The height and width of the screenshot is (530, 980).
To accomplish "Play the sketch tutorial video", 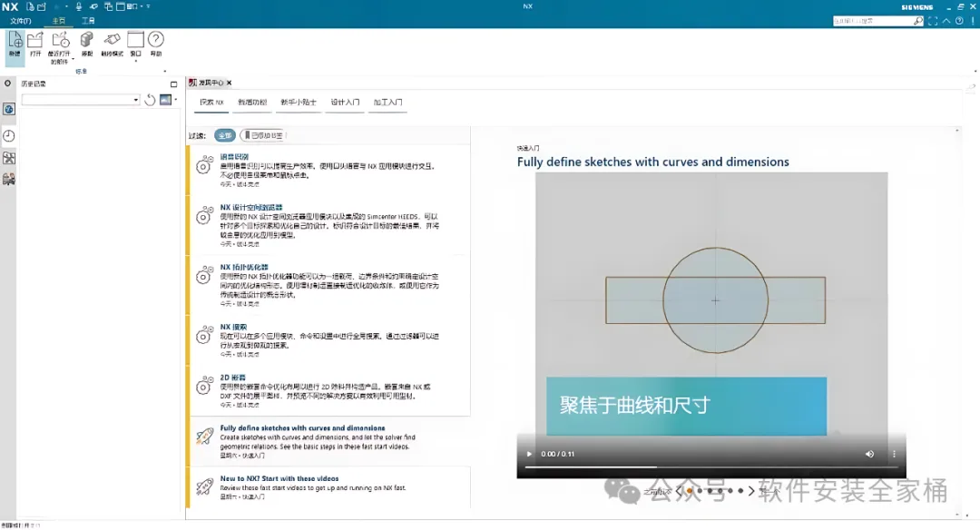I will coord(529,454).
